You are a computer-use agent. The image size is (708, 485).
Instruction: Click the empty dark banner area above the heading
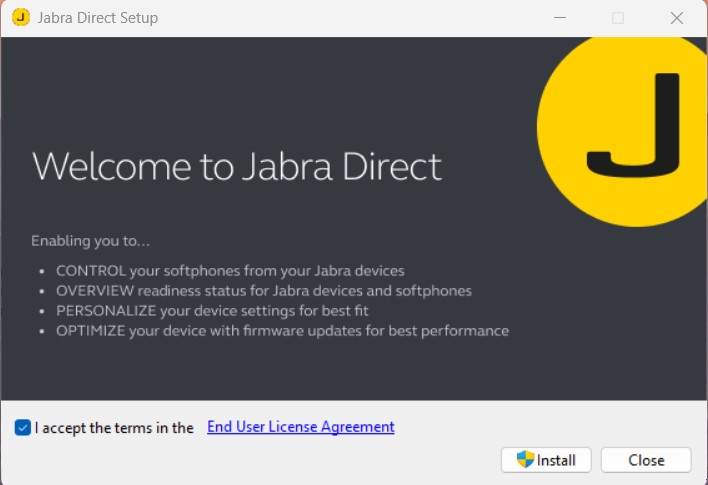click(x=250, y=85)
